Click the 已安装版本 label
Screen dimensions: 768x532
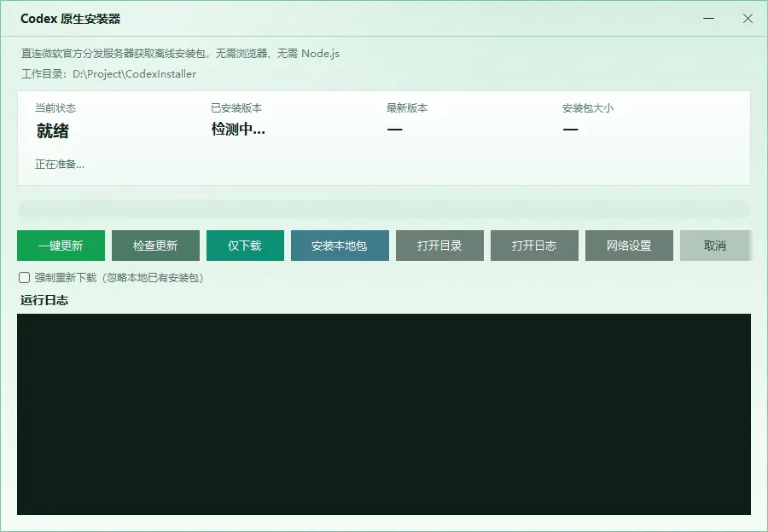[x=236, y=107]
